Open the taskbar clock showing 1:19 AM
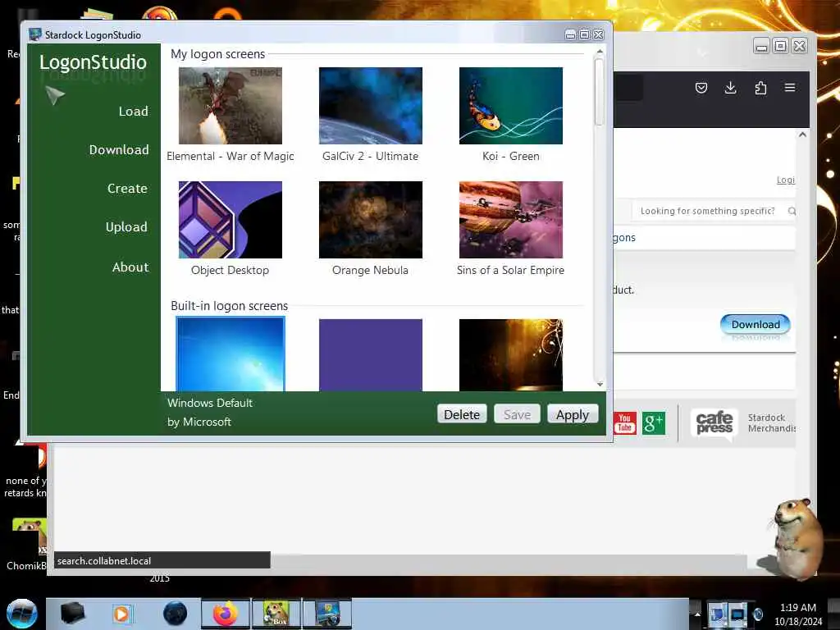Viewport: 840px width, 630px height. [797, 614]
